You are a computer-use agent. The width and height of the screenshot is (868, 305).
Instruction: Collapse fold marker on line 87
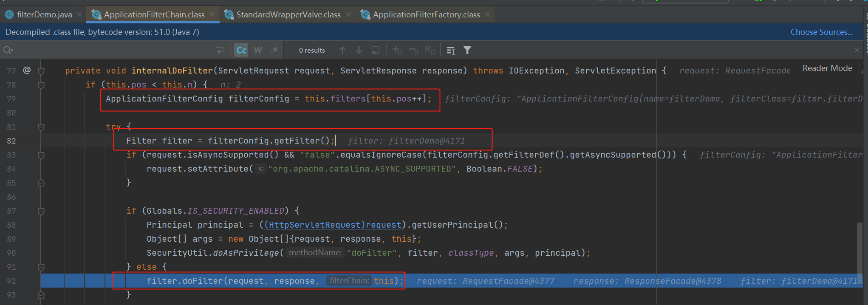pyautogui.click(x=41, y=211)
